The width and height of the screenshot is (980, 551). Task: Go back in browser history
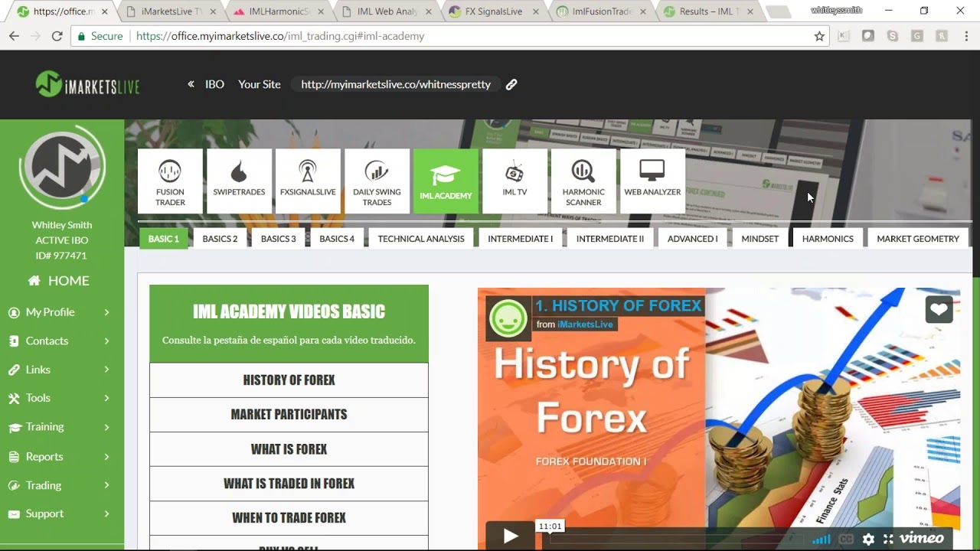click(14, 36)
